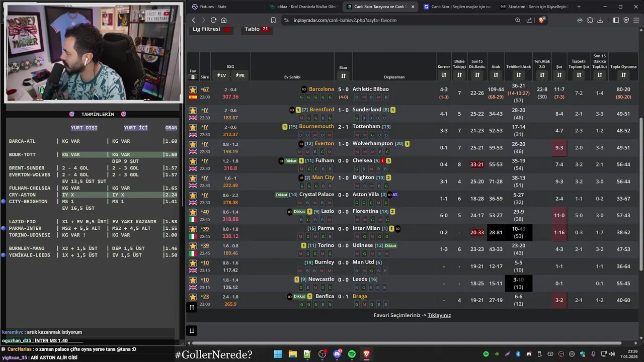
Task: Toggle favorite star for Bournemouth match
Action: [193, 127]
